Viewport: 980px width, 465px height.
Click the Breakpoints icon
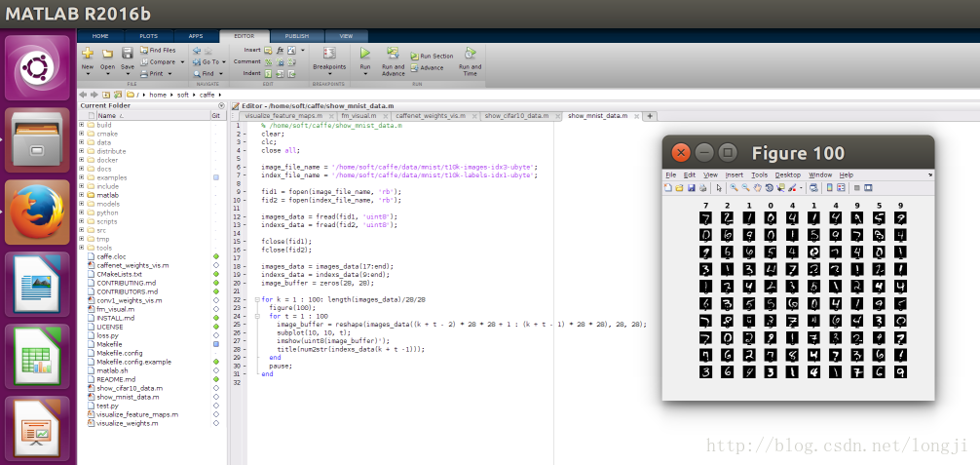pyautogui.click(x=329, y=54)
